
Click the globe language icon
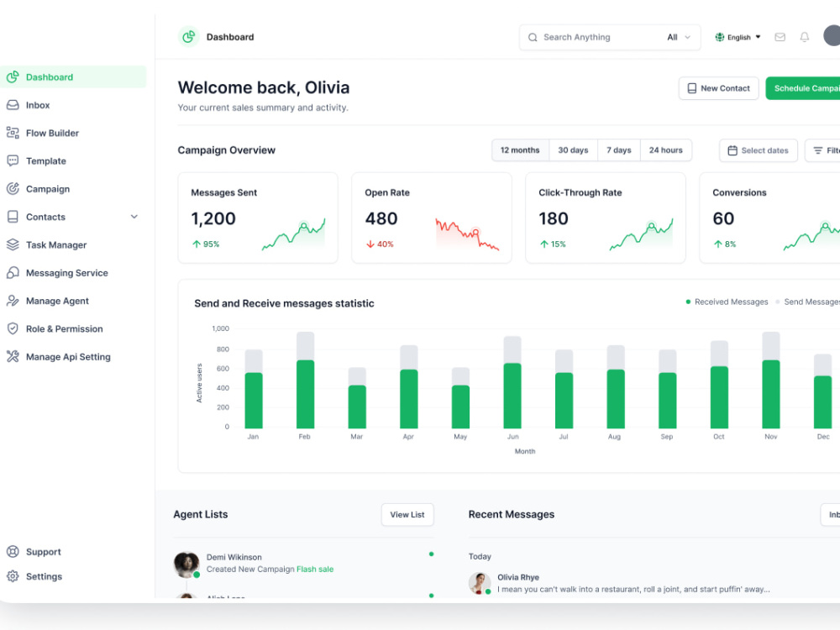coord(720,37)
